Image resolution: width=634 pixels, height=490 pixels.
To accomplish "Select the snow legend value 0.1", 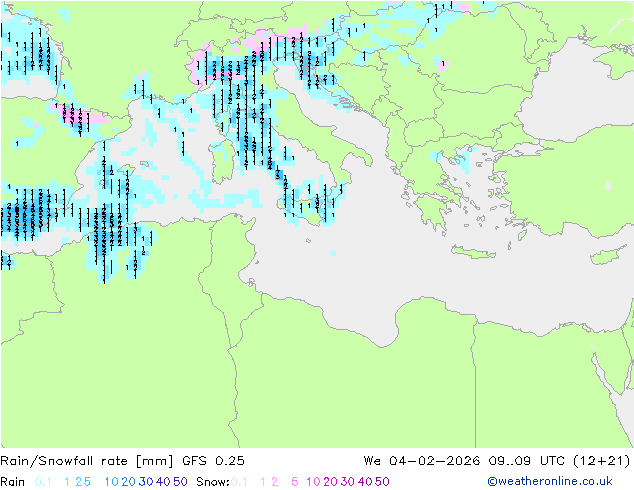I will tap(239, 482).
